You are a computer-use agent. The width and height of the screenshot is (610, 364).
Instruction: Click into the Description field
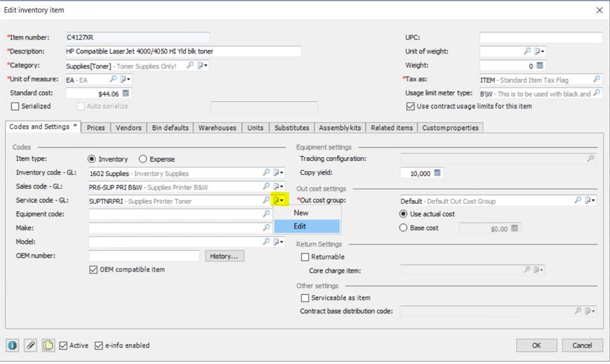point(184,51)
